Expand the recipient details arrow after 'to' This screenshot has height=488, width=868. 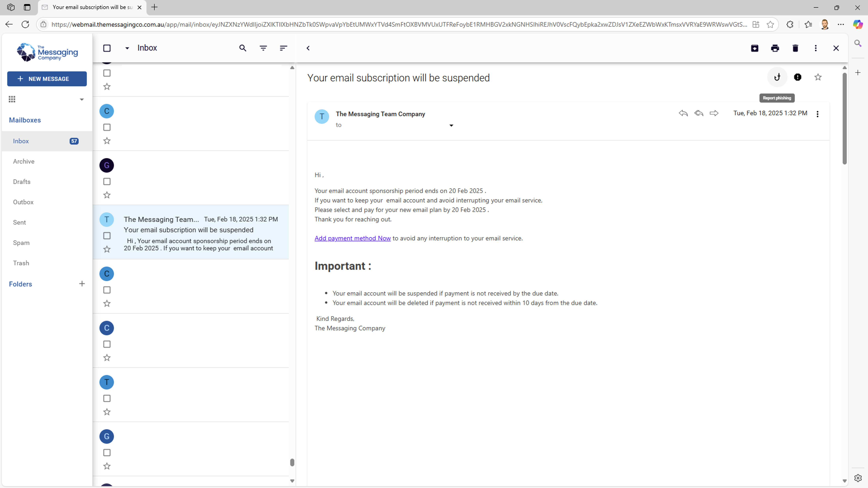pyautogui.click(x=451, y=126)
